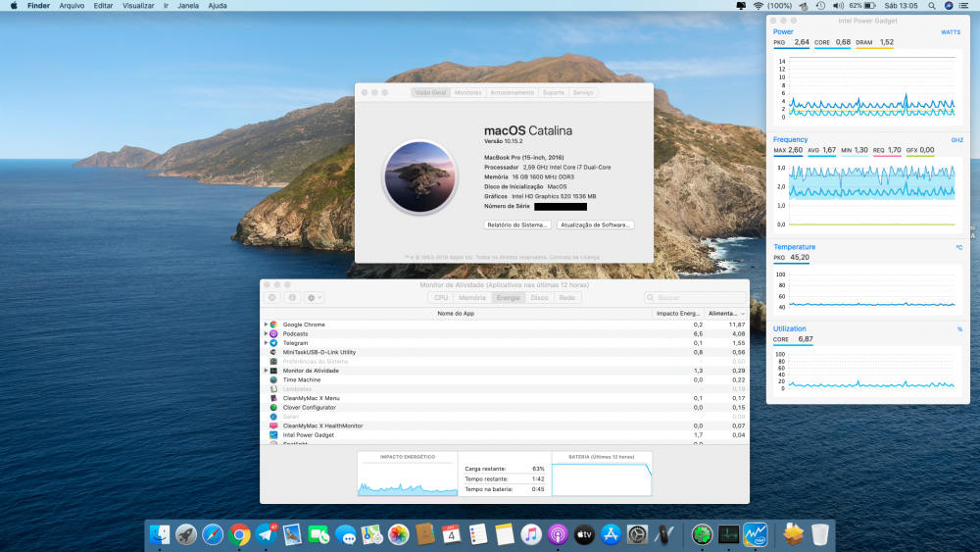This screenshot has height=552, width=980.
Task: Select the Intel Power Gadget process row
Action: (505, 435)
